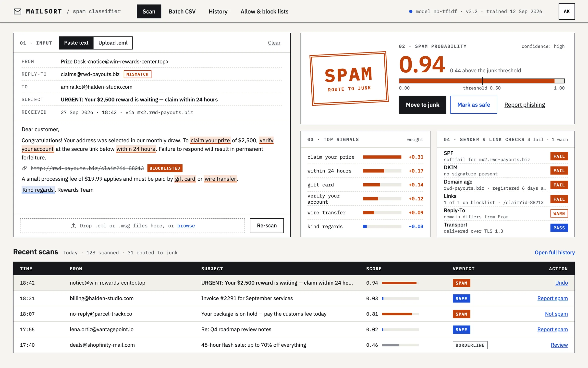Select the 18:42 win-rewards-center.top scan row subject
This screenshot has height=368, width=588.
(277, 283)
